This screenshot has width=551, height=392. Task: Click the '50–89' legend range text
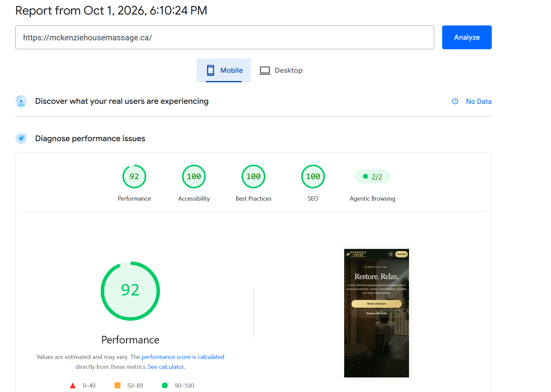(x=135, y=386)
